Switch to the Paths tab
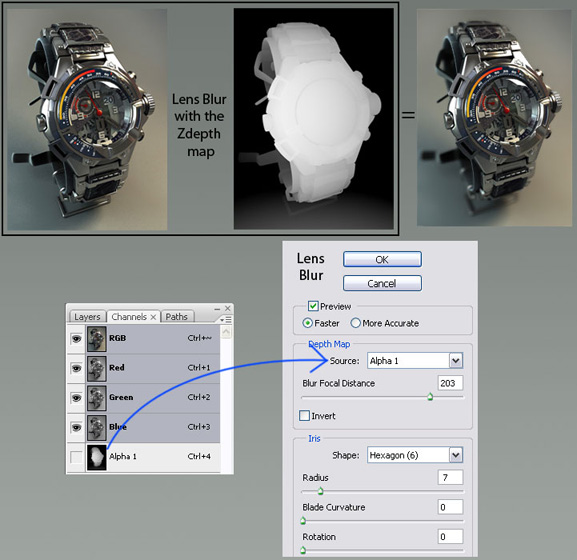This screenshot has width=577, height=560. coord(177,316)
